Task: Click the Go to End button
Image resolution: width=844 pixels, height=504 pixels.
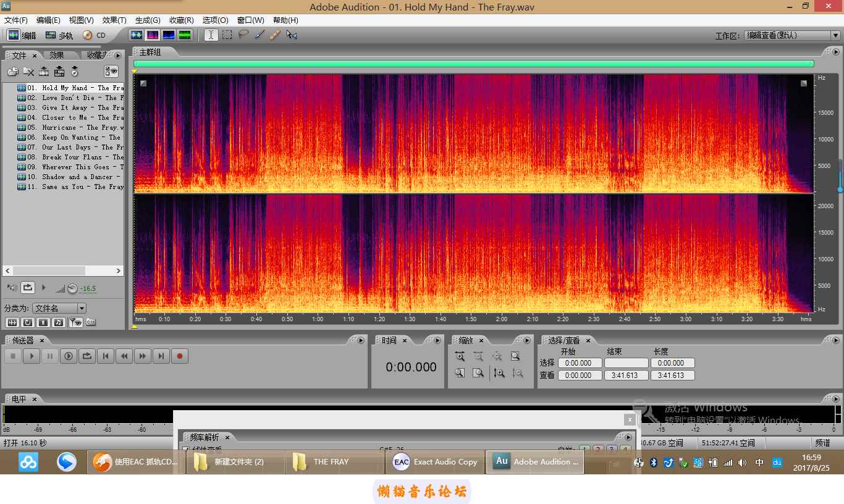Action: (x=161, y=356)
